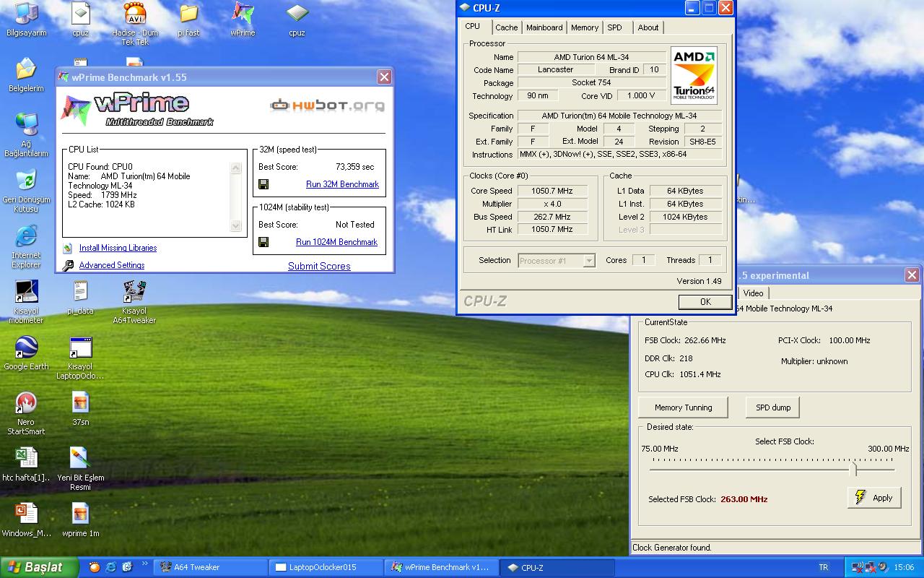Click the Install Missing Libraries icon
924x578 pixels.
tap(68, 248)
